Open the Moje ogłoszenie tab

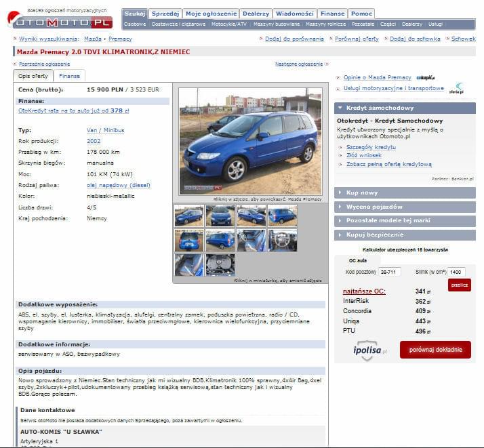[211, 14]
